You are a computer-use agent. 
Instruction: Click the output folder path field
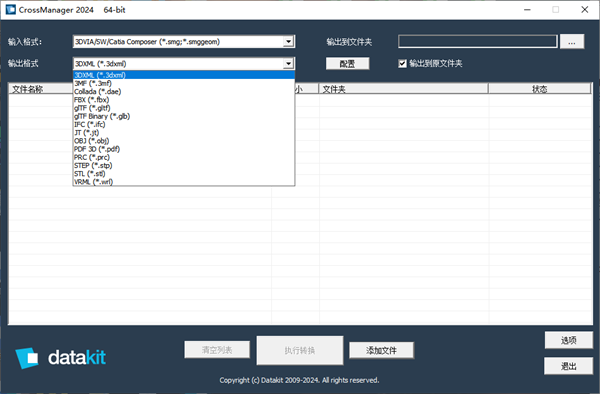point(478,42)
